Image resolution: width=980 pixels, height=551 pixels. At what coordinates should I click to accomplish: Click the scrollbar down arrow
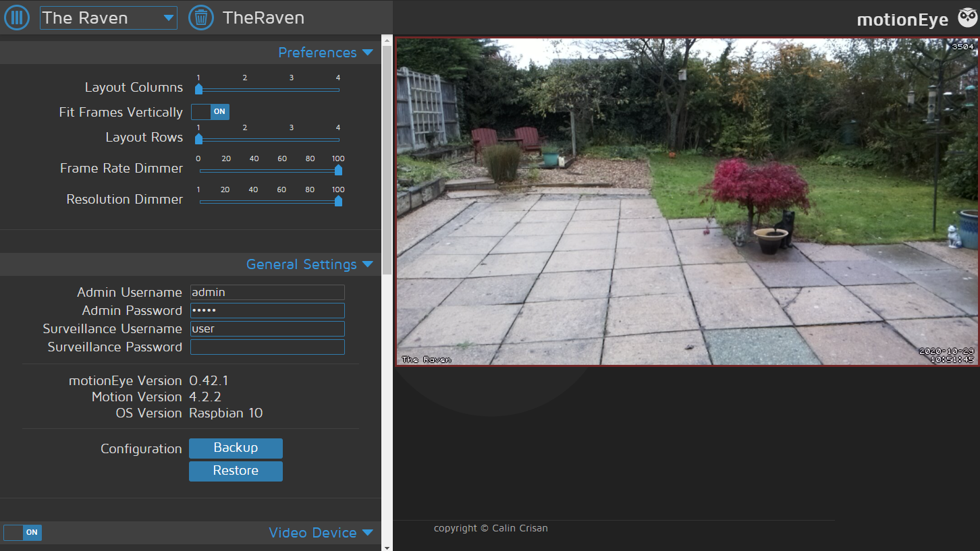(387, 547)
